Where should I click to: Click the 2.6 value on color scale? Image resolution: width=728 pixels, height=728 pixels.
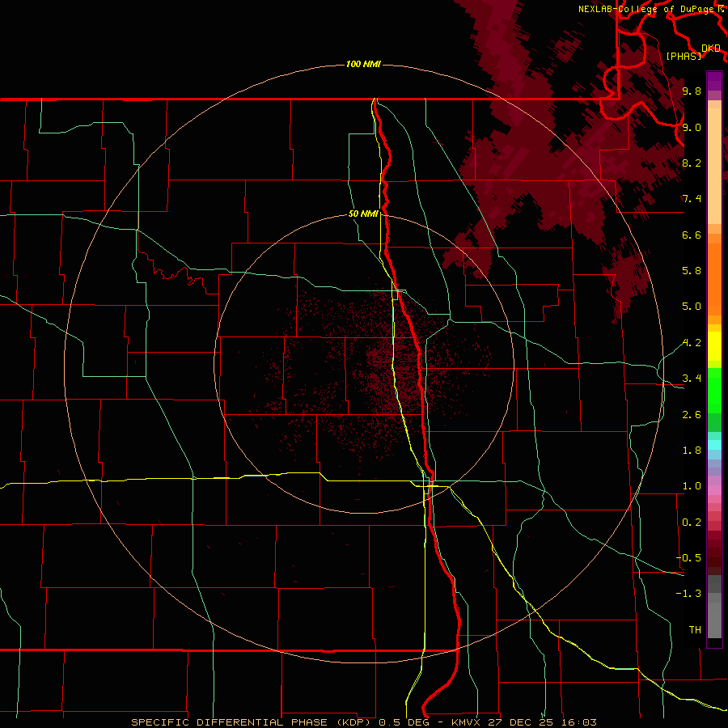click(692, 415)
